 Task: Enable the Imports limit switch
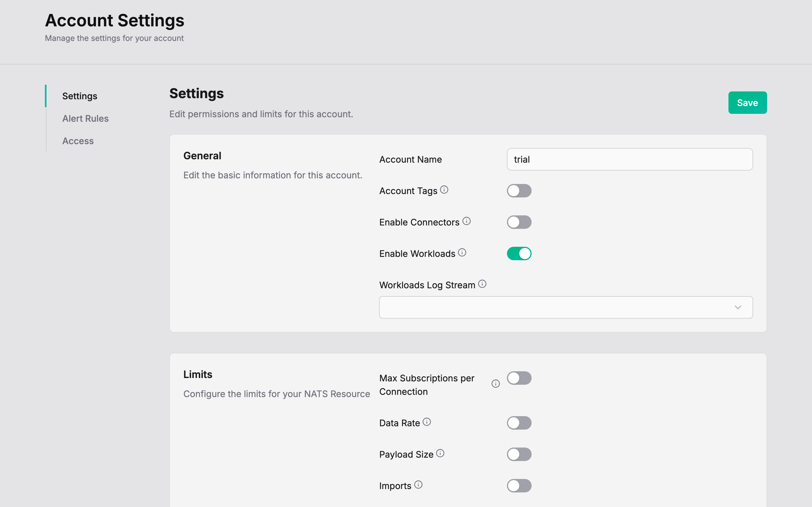[519, 485]
